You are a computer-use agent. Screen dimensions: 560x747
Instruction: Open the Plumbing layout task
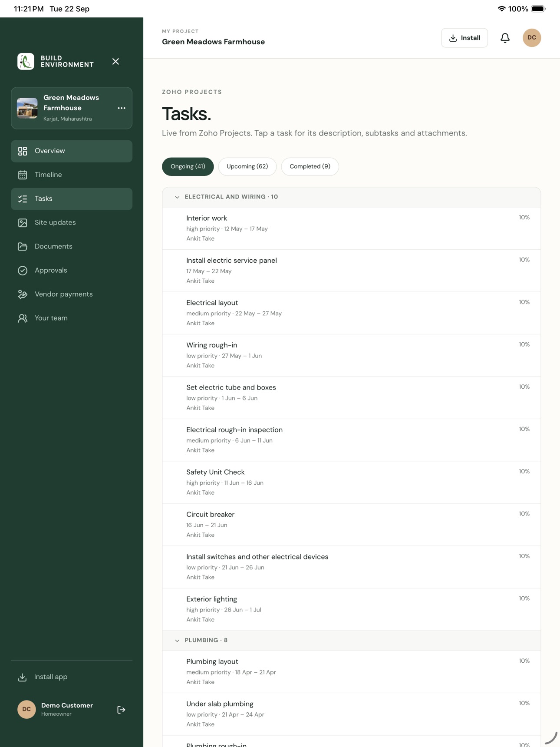coord(352,672)
